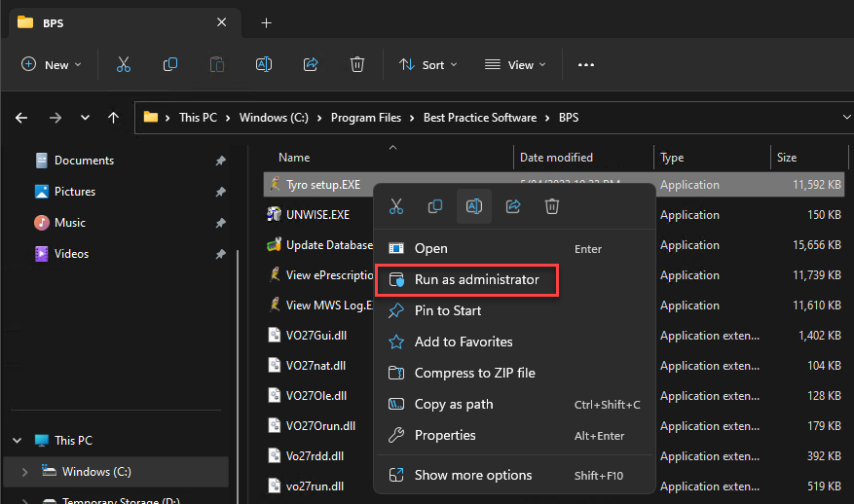854x504 pixels.
Task: Open the New dropdown menu
Action: click(x=52, y=65)
